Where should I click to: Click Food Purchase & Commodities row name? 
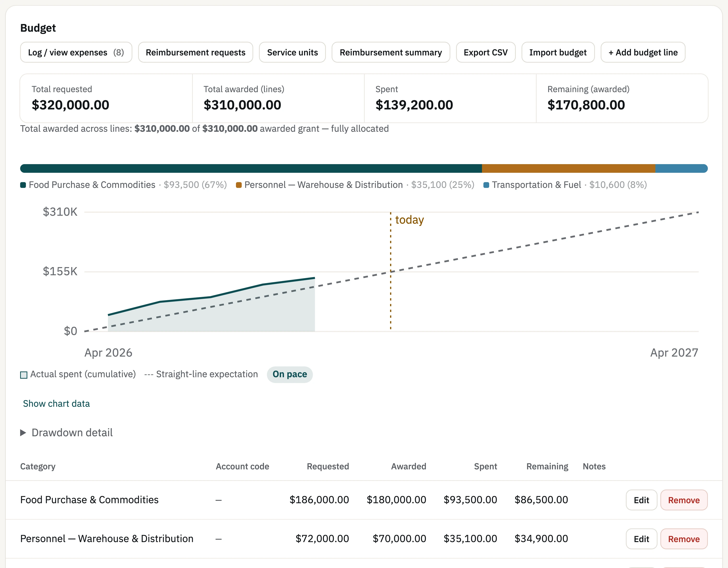tap(89, 500)
